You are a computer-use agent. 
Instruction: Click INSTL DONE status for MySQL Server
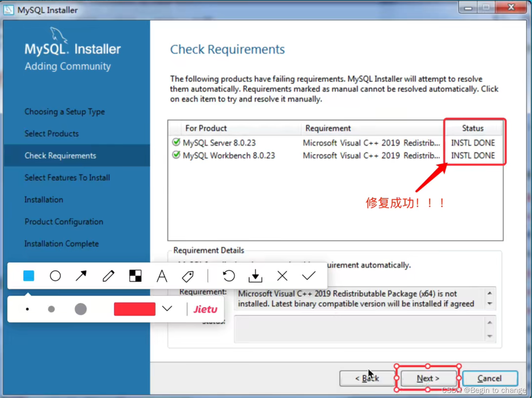click(473, 143)
